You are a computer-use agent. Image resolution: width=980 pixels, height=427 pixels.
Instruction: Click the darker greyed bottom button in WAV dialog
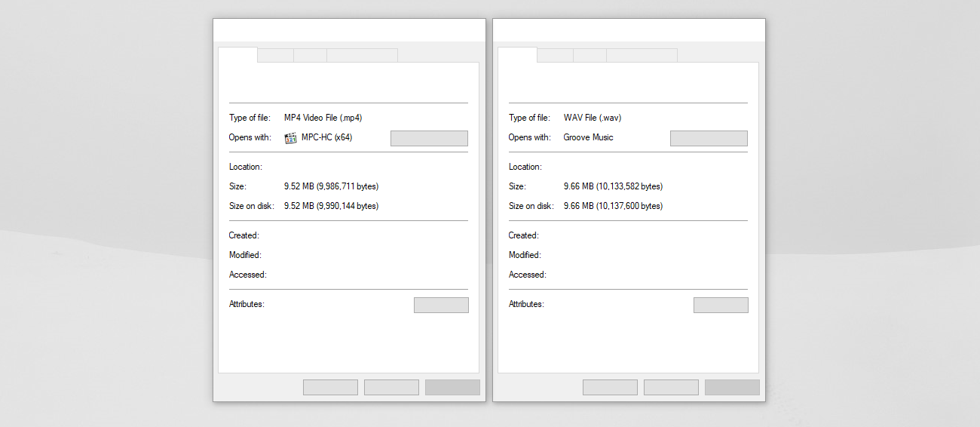(732, 387)
